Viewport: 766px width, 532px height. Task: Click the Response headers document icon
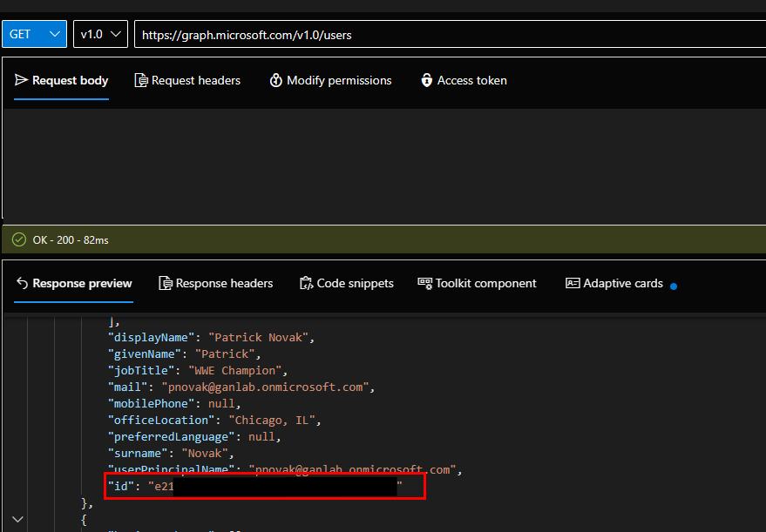pos(166,283)
